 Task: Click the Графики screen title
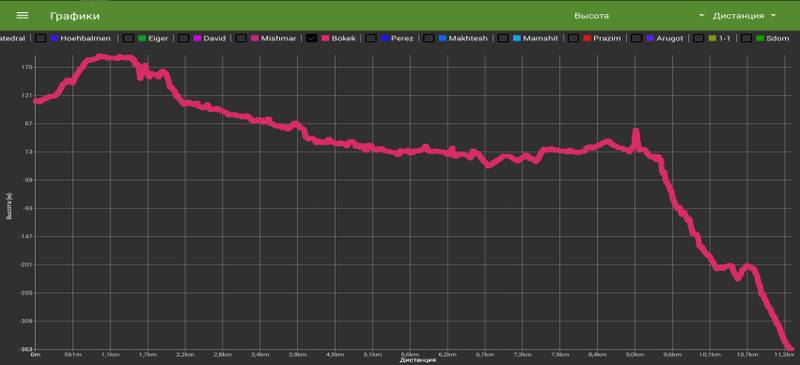click(74, 16)
